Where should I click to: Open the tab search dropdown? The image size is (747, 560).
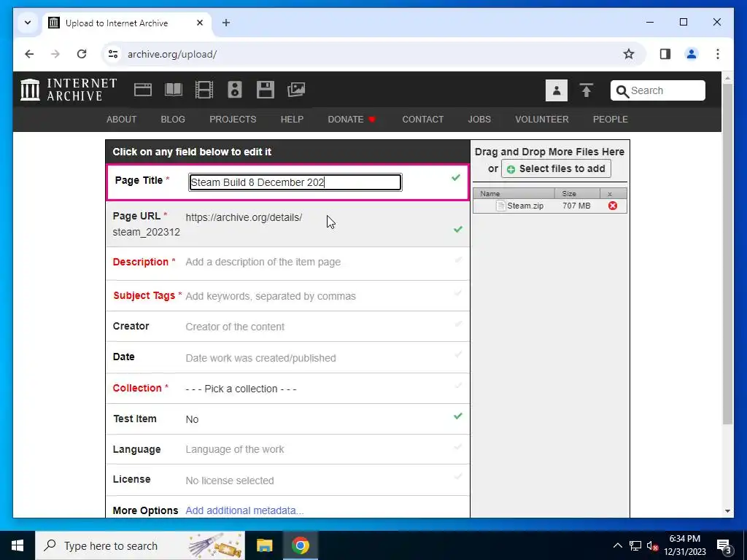(28, 23)
